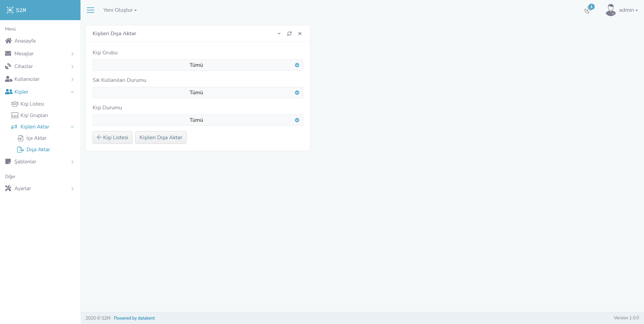Click the refresh icon in panel header
The height and width of the screenshot is (324, 644).
tap(289, 34)
